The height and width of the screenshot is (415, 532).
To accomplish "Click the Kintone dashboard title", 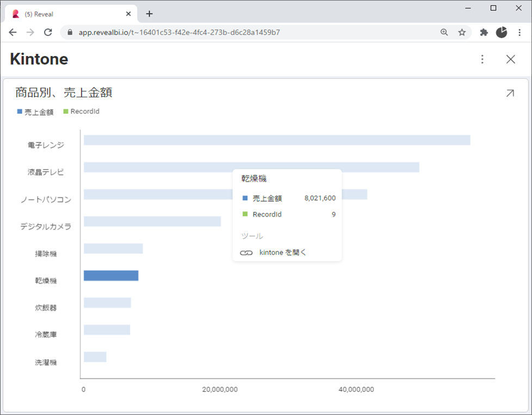I will (39, 59).
